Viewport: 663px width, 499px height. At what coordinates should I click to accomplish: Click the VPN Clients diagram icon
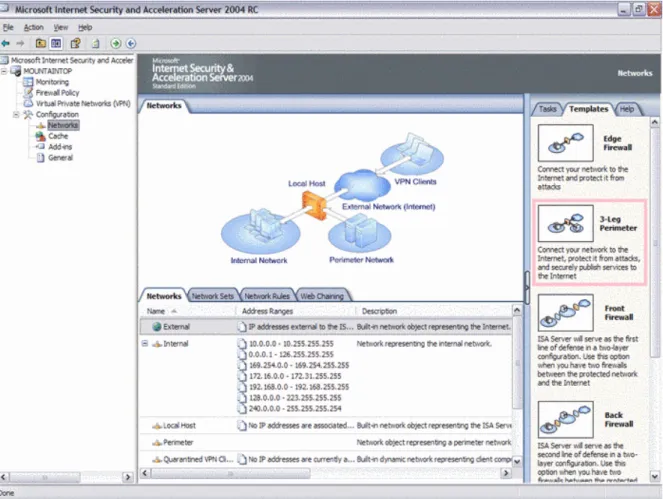click(412, 154)
